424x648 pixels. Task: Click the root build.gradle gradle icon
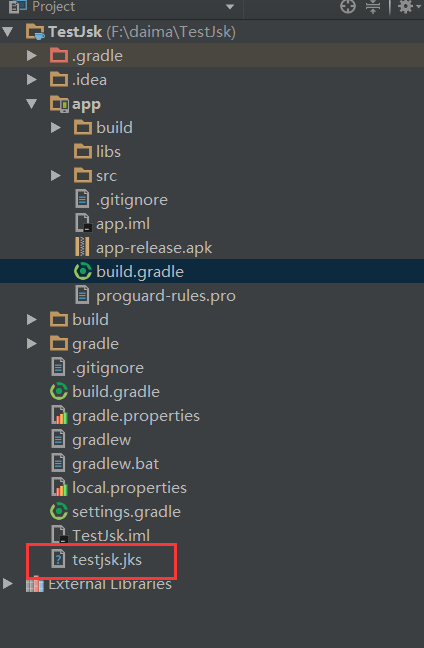59,391
